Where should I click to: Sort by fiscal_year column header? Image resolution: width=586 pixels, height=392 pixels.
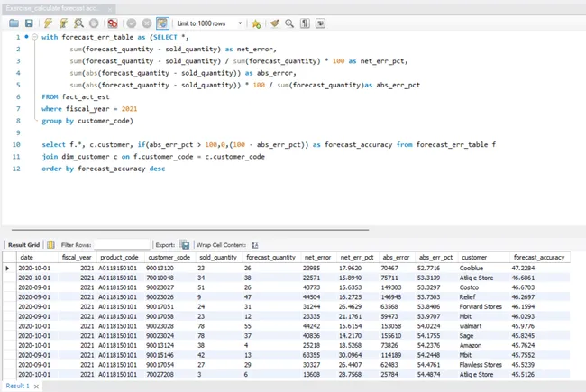coord(77,257)
